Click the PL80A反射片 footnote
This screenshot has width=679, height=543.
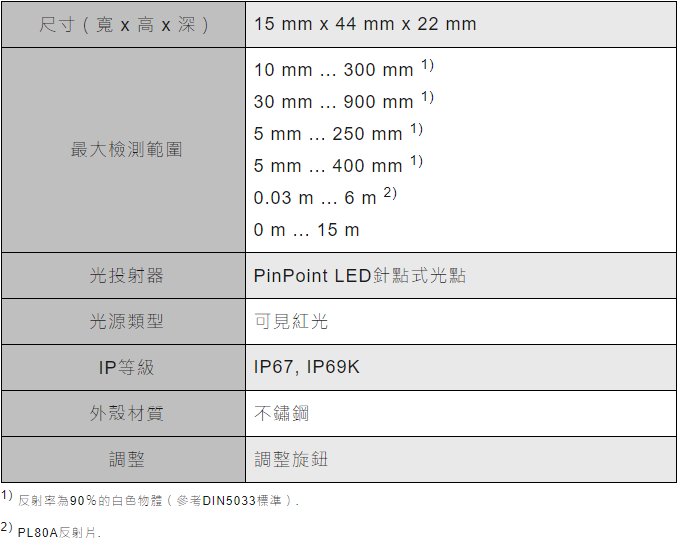(58, 531)
